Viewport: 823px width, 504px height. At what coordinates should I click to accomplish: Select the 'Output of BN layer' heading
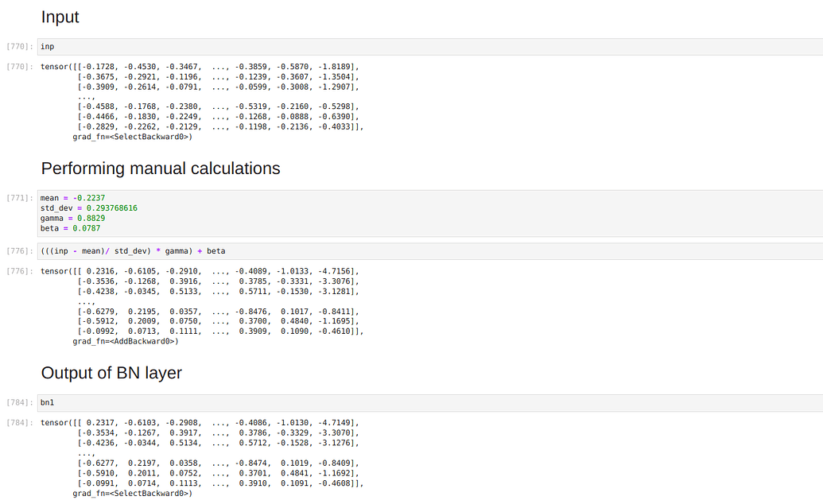click(x=111, y=373)
